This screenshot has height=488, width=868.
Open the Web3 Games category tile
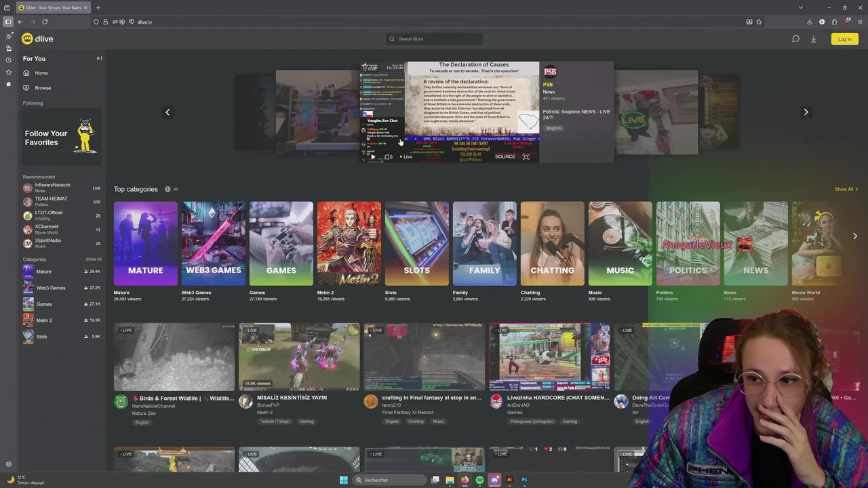click(214, 243)
